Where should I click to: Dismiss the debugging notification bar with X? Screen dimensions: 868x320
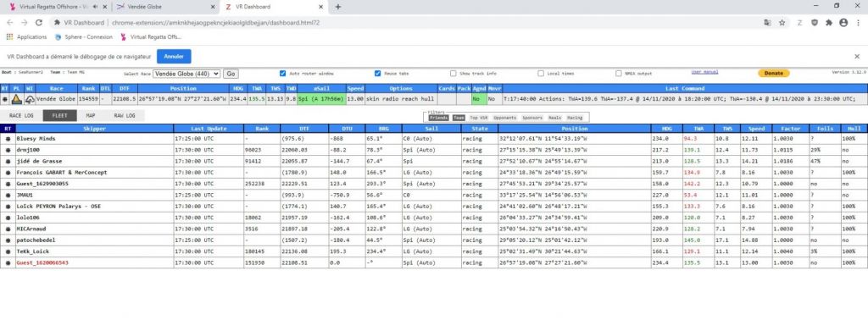tap(857, 57)
